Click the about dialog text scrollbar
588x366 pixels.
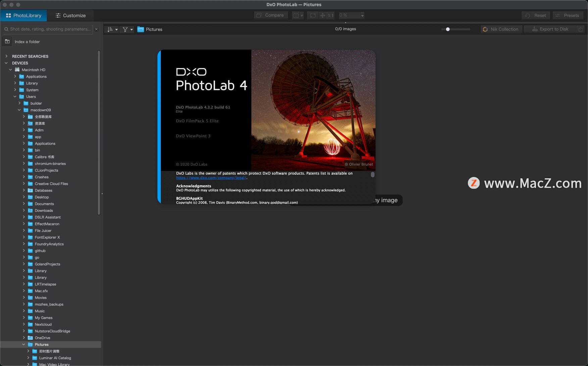(x=373, y=175)
